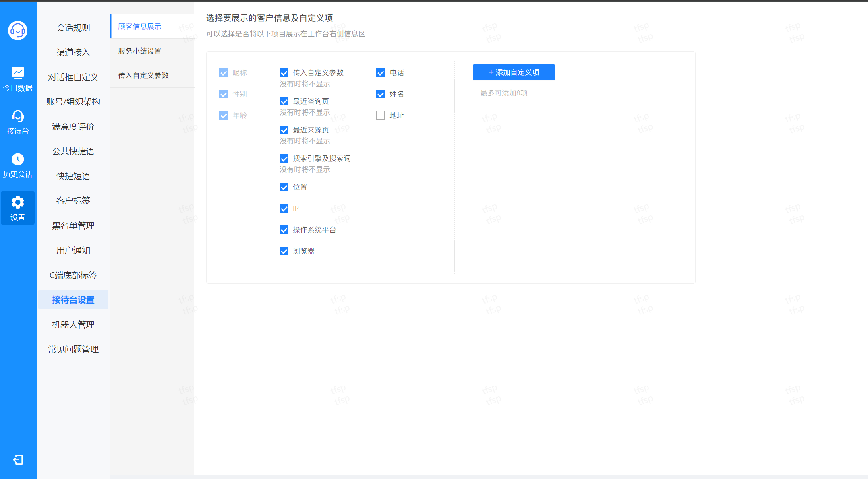Open the 接待台 headset icon
The height and width of the screenshot is (479, 868).
18,116
